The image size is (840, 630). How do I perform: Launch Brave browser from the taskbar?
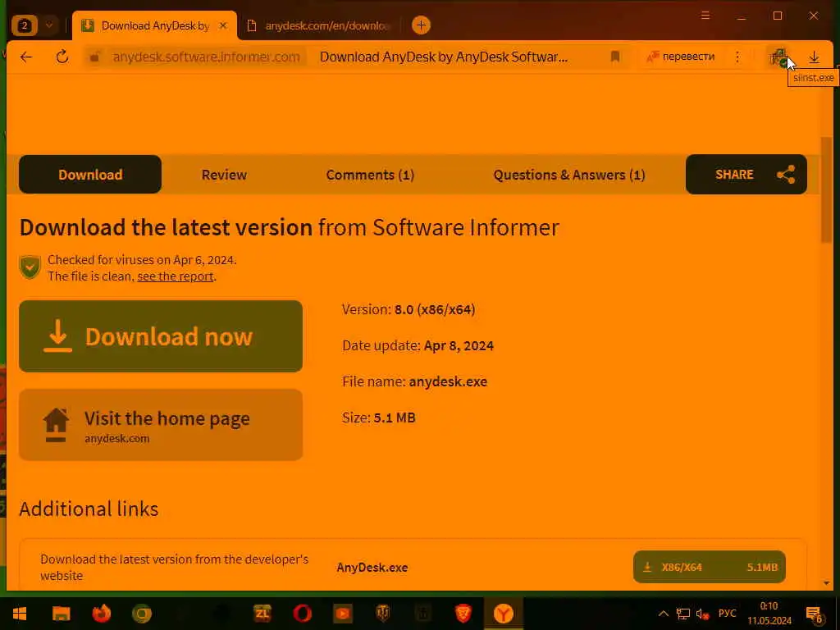click(x=463, y=614)
